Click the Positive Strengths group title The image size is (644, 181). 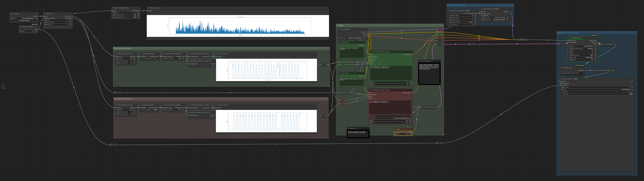click(123, 48)
